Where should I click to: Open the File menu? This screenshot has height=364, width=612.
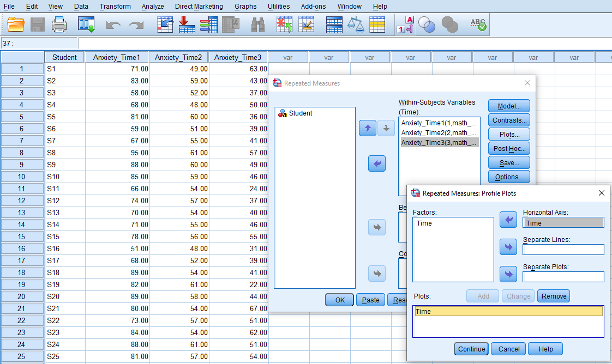click(x=9, y=6)
